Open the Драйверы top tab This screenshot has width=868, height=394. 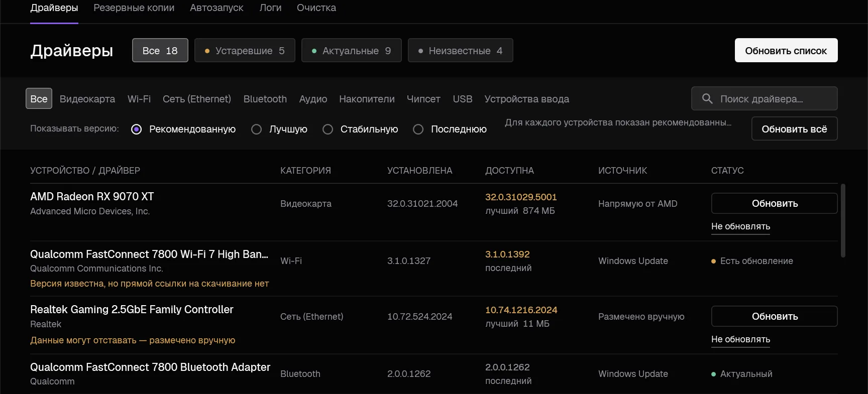point(54,8)
